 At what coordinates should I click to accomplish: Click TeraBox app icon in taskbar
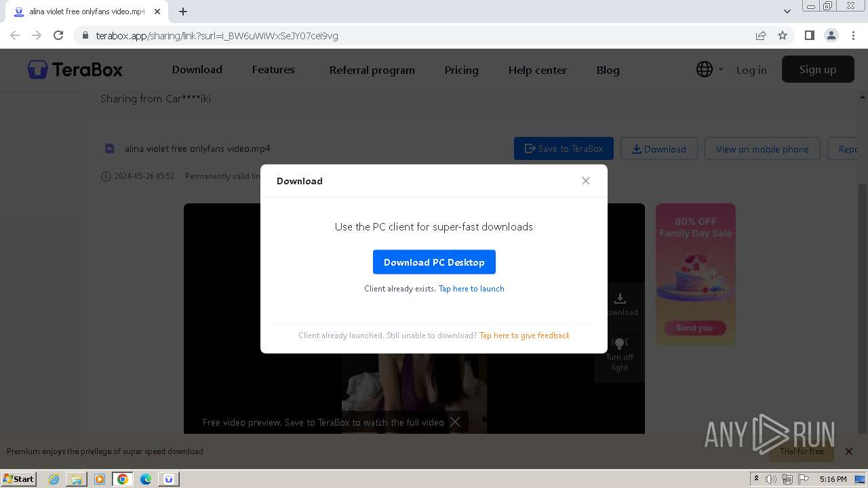click(x=169, y=479)
